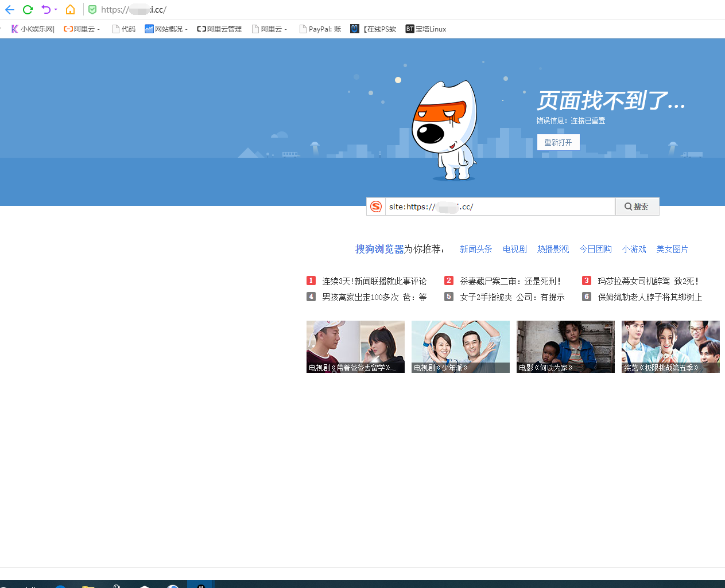Click the browser back arrow

[10, 10]
